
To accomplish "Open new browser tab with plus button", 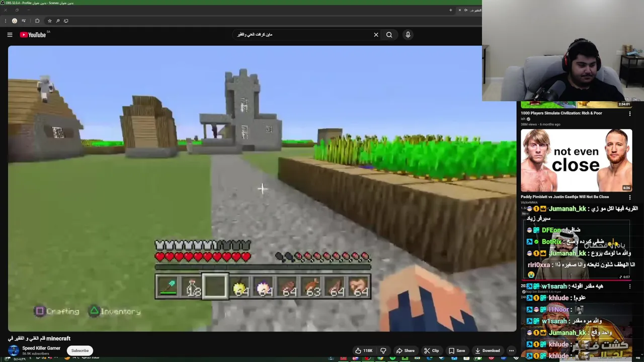I will point(450,10).
